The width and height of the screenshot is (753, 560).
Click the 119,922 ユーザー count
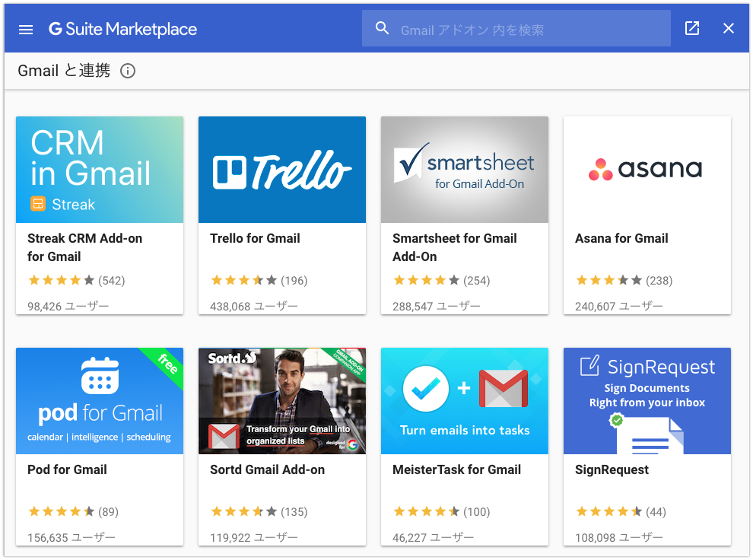point(253,538)
